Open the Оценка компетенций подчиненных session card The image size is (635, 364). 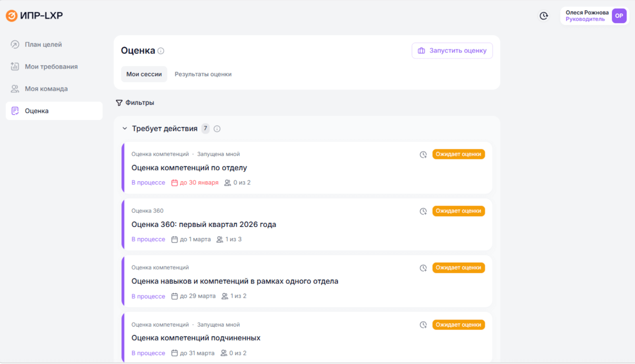196,338
